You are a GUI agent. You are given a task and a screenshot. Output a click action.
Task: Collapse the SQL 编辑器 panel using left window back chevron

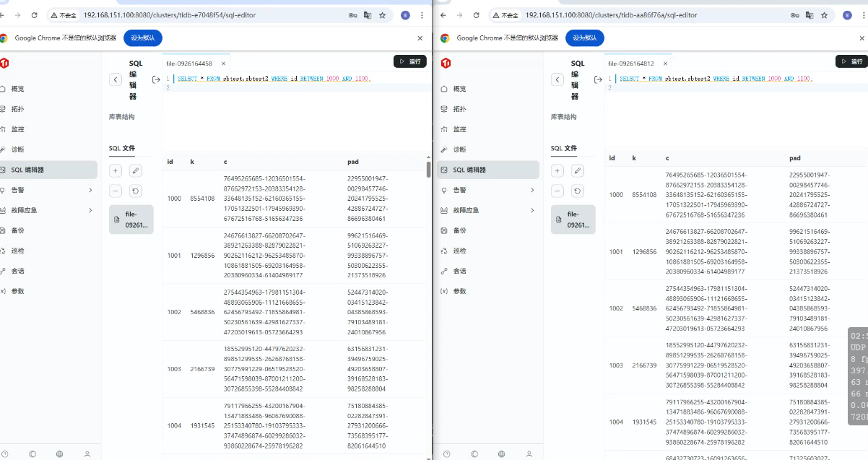(116, 79)
